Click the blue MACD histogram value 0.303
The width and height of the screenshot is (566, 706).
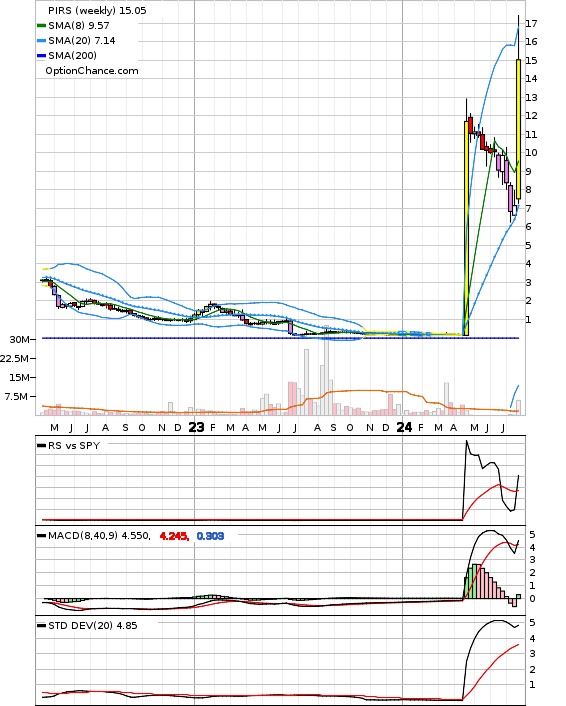pos(210,536)
